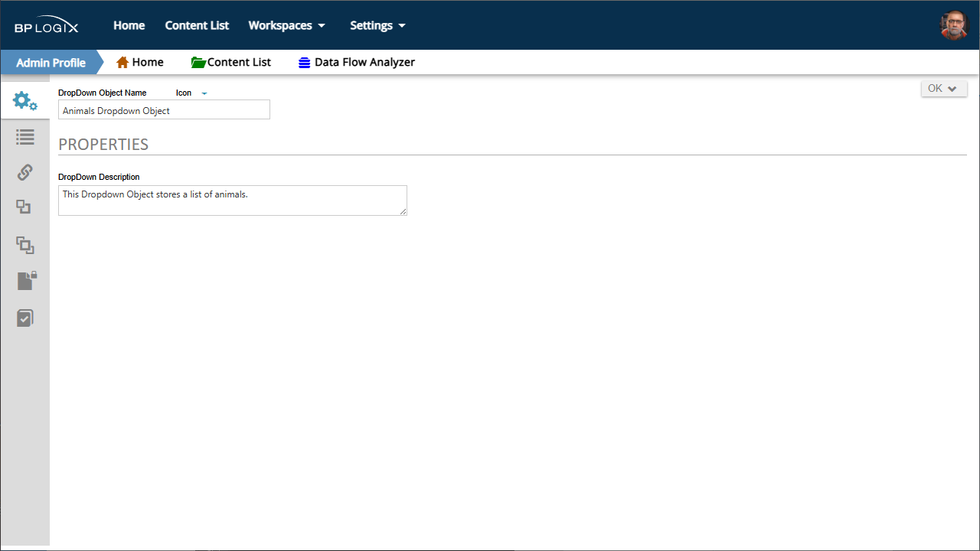Click the blue Data Flow Analyzer icon
This screenshot has width=980, height=551.
coord(305,63)
